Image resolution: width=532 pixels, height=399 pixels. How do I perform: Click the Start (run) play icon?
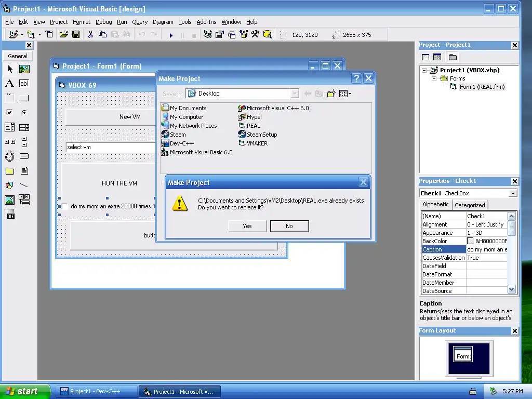171,35
